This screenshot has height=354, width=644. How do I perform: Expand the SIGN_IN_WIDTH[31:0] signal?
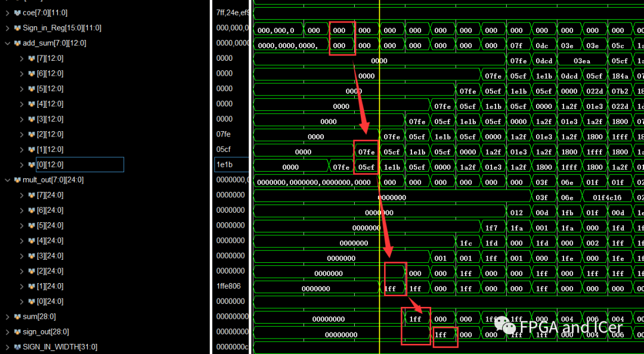coord(7,347)
